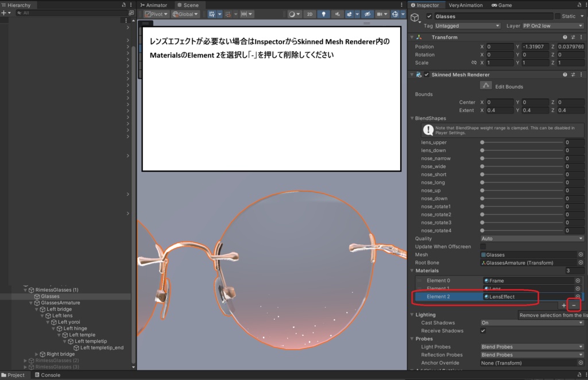Viewport: 588px width, 380px height.
Task: Switch to the VeryAnimation tab
Action: (465, 5)
